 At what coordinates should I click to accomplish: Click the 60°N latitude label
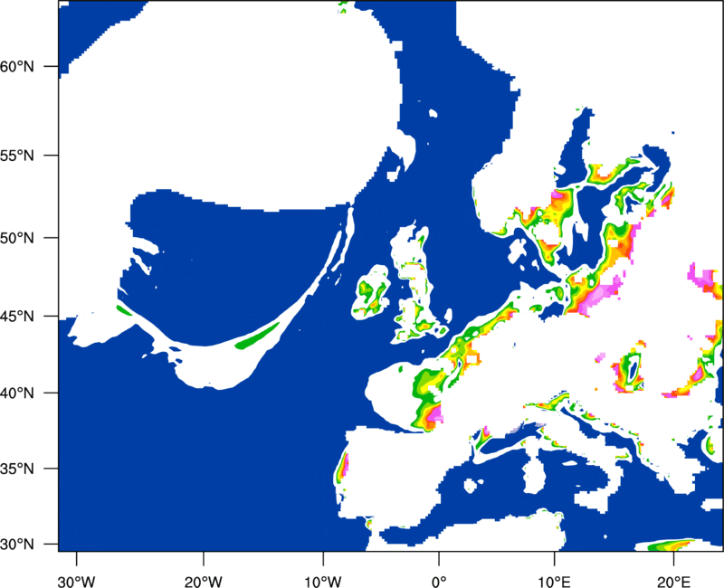[17, 66]
